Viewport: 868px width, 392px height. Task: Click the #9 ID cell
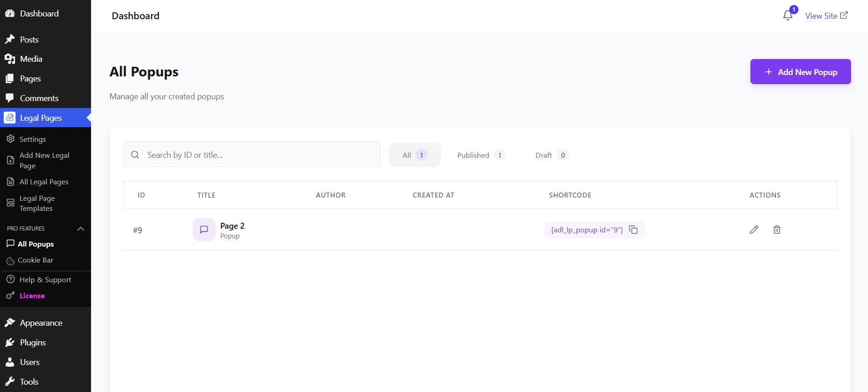(x=138, y=230)
